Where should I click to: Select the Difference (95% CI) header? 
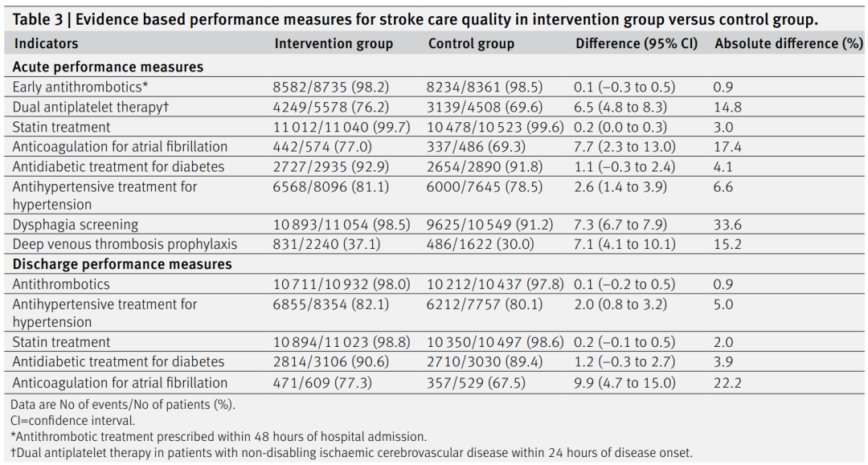(637, 43)
